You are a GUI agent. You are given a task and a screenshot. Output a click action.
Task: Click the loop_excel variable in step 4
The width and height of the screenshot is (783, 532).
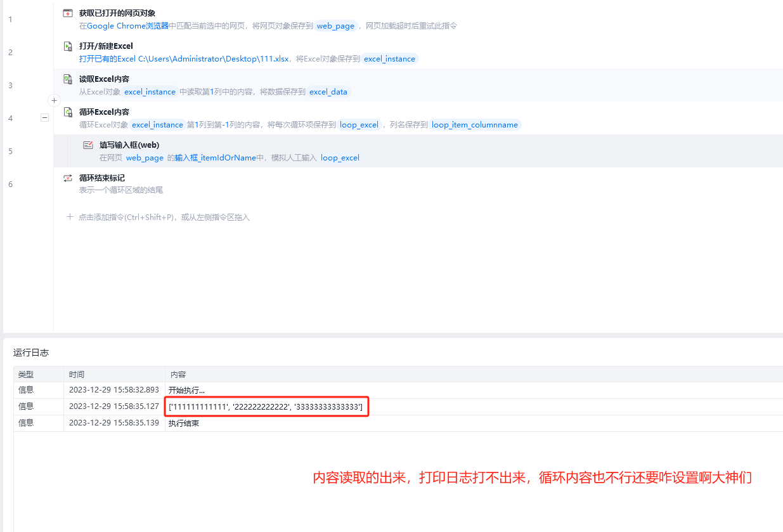point(359,125)
